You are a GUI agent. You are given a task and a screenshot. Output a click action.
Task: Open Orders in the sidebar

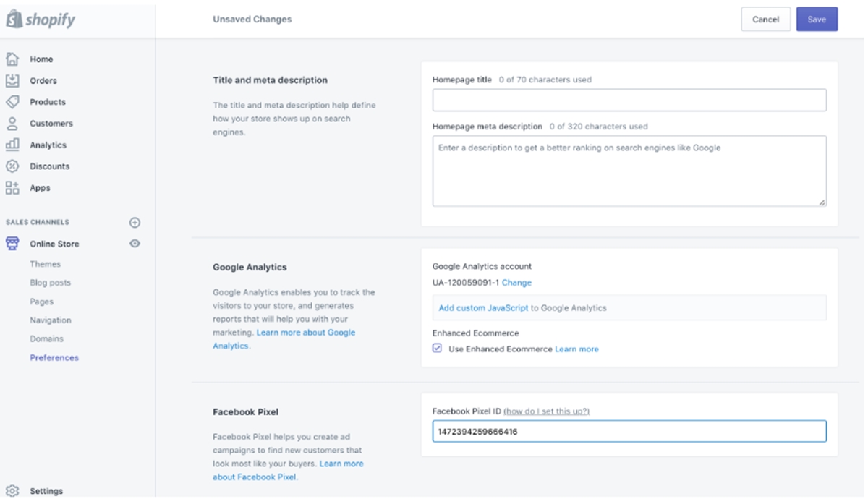pos(43,81)
